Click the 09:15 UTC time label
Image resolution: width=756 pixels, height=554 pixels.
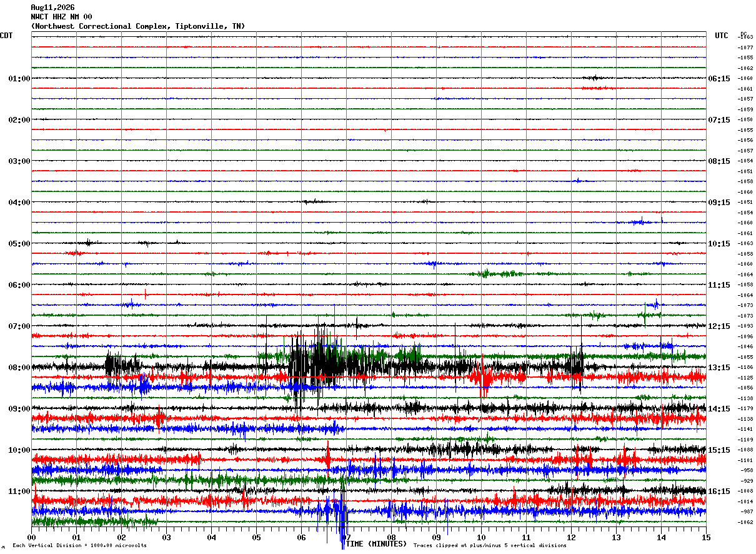[x=719, y=203]
